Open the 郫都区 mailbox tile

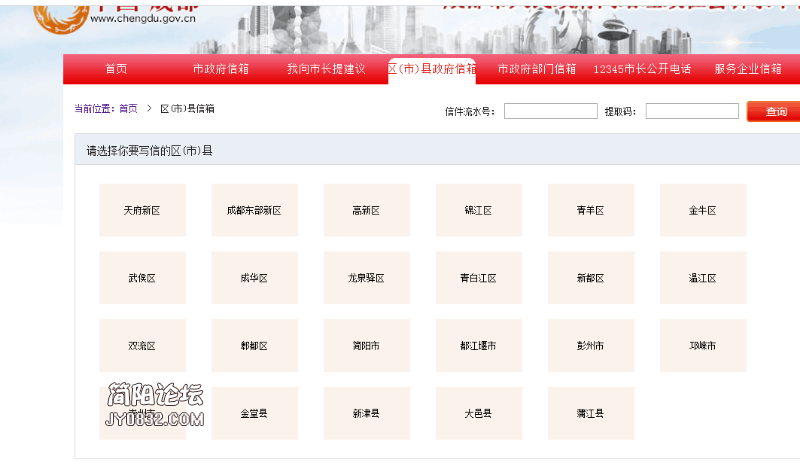255,345
